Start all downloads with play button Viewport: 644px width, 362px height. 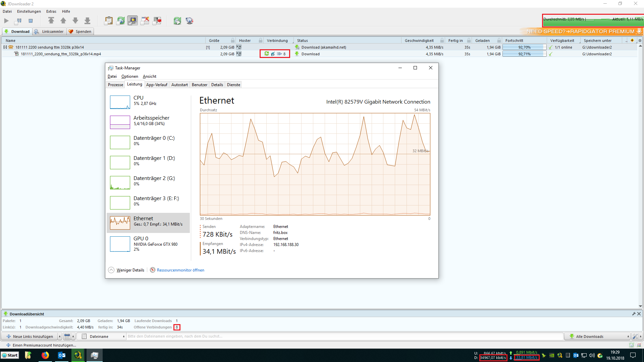point(6,21)
